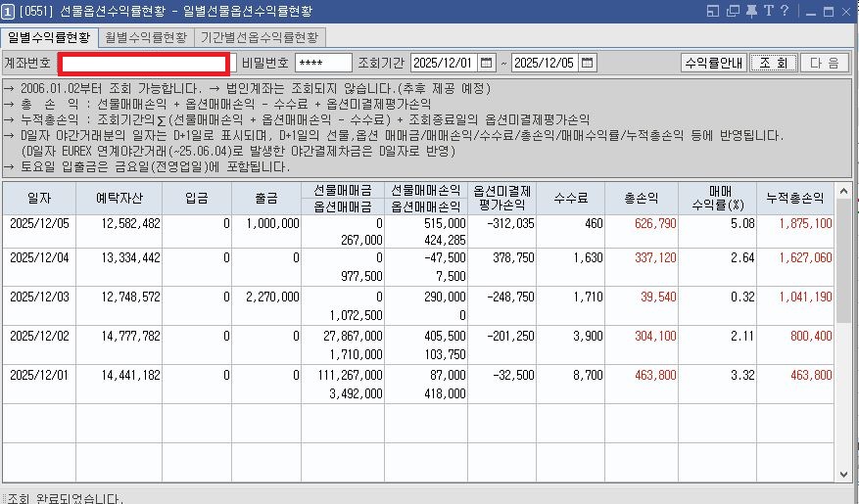Click the 예탁자산 column header
859x504 pixels.
point(119,198)
